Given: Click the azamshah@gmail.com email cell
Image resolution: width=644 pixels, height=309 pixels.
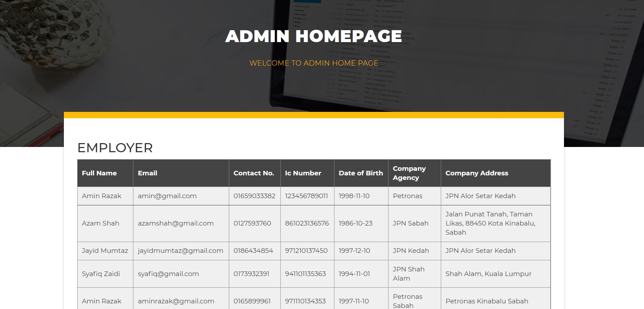Looking at the screenshot, I should [x=175, y=223].
